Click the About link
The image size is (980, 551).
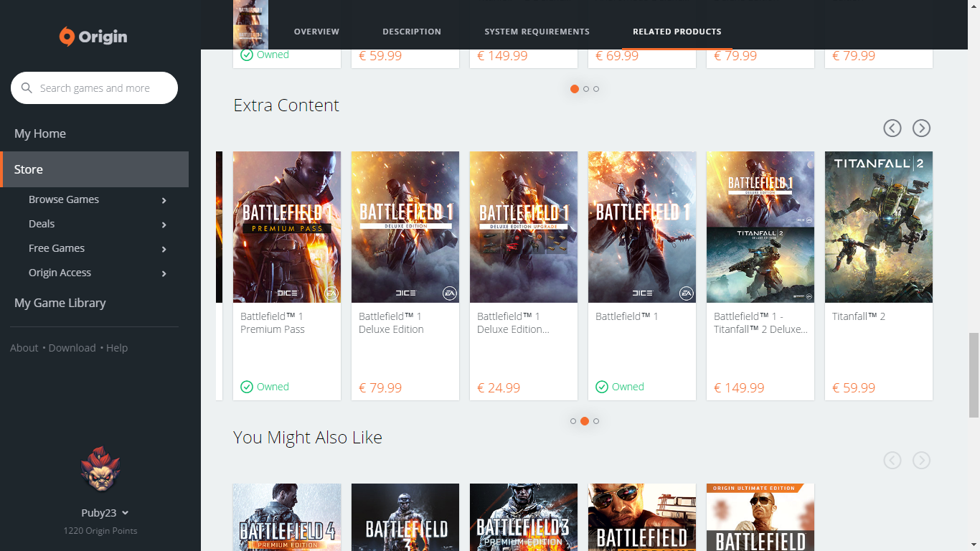coord(24,348)
